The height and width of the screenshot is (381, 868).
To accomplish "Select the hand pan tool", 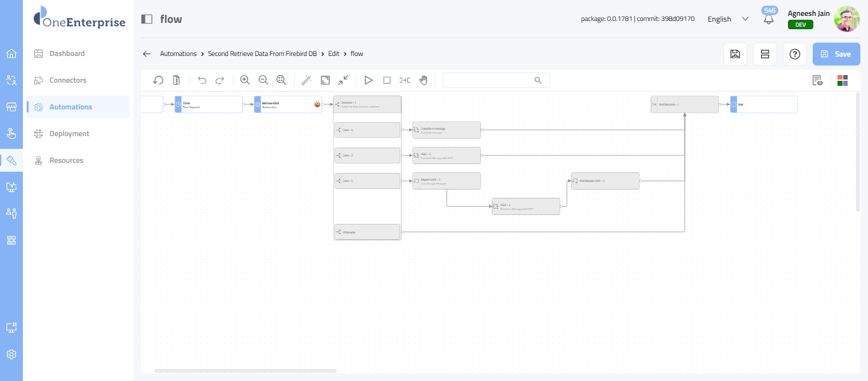I will pyautogui.click(x=423, y=80).
